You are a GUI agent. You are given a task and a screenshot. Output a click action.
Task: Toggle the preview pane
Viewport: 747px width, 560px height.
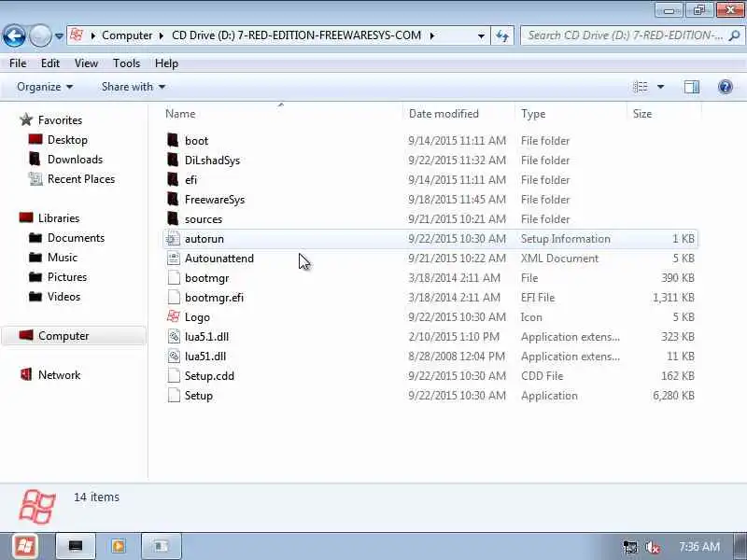point(691,87)
